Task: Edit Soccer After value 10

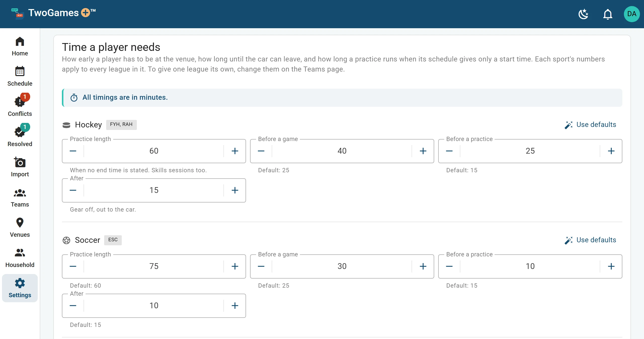Action: click(154, 306)
